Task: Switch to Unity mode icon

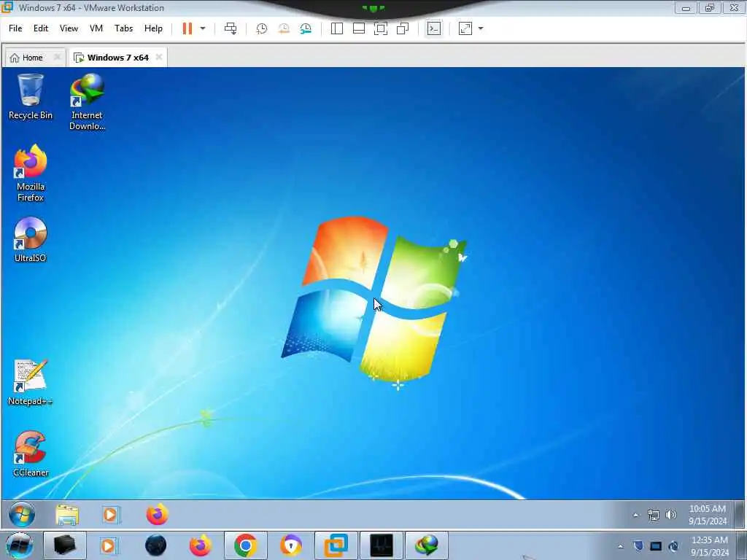Action: click(403, 28)
